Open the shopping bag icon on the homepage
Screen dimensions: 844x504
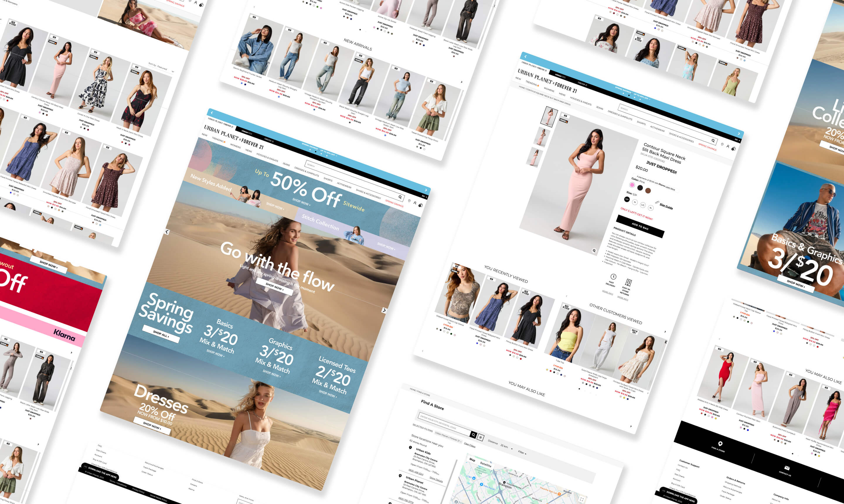(x=421, y=205)
